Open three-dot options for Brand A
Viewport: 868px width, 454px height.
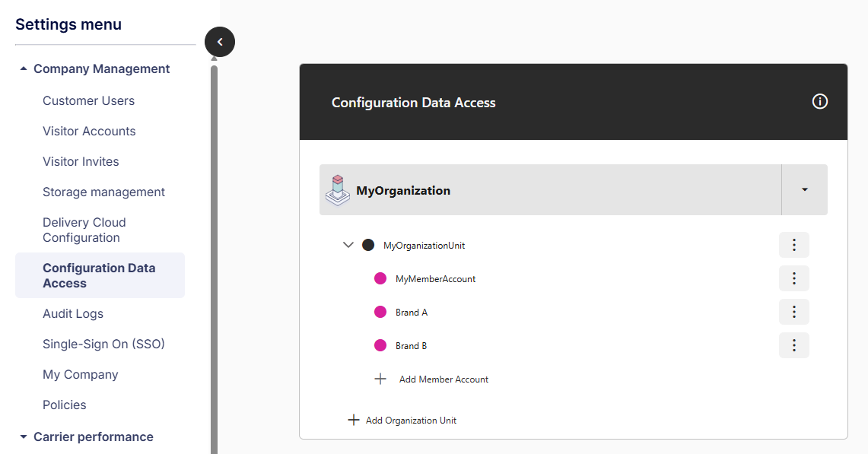pos(793,312)
